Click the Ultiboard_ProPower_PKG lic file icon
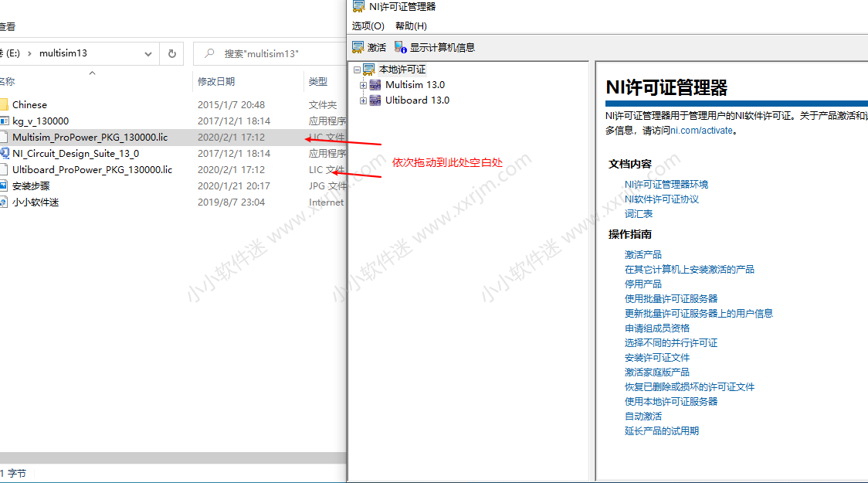Screen dimensions: 868x483 pyautogui.click(x=4, y=169)
